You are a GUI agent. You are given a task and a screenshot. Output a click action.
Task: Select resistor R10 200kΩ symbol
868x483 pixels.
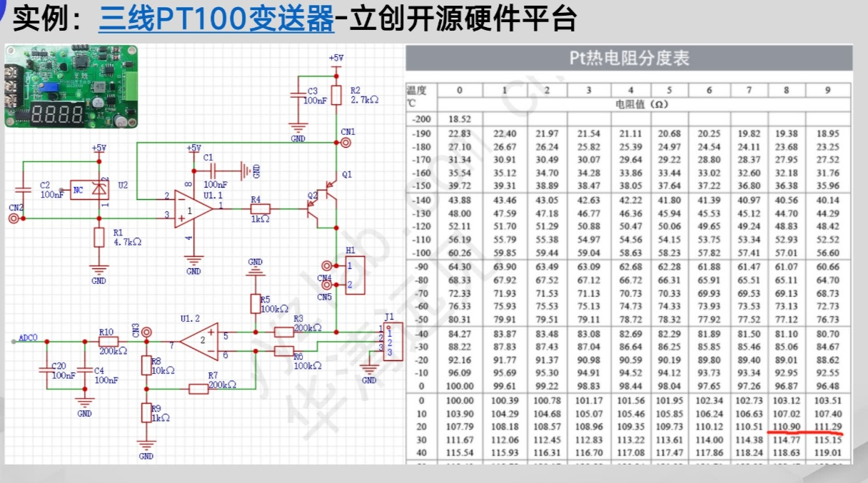108,341
